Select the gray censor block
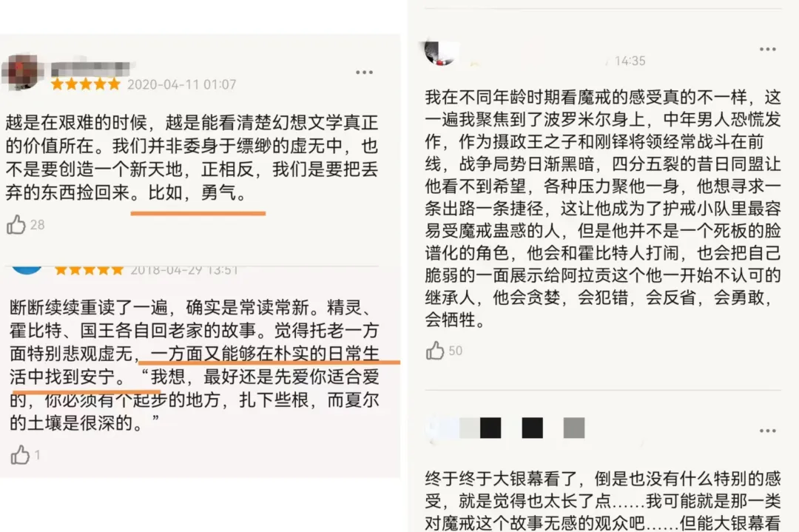The height and width of the screenshot is (532, 799). click(574, 428)
